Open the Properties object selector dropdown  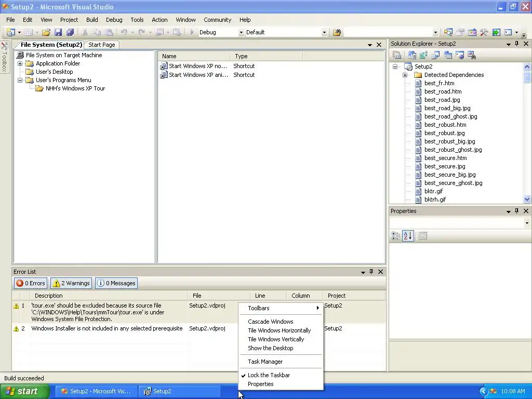[x=527, y=223]
